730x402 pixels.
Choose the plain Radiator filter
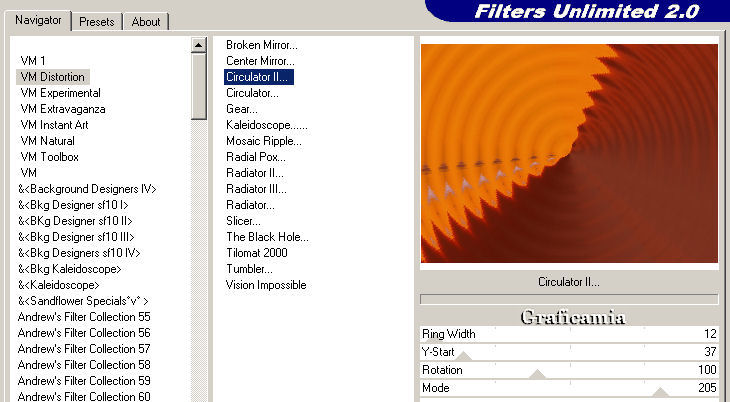pos(250,205)
